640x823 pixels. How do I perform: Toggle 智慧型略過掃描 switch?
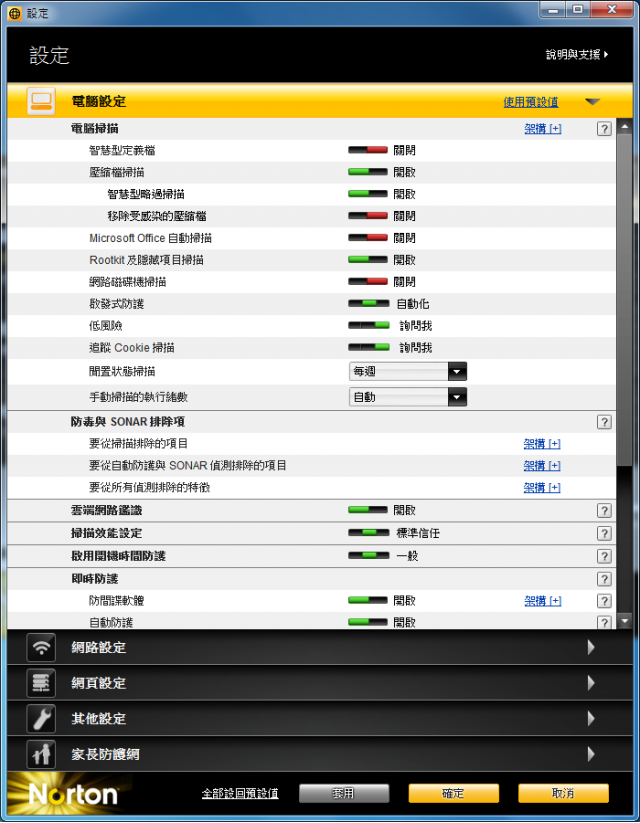(368, 194)
